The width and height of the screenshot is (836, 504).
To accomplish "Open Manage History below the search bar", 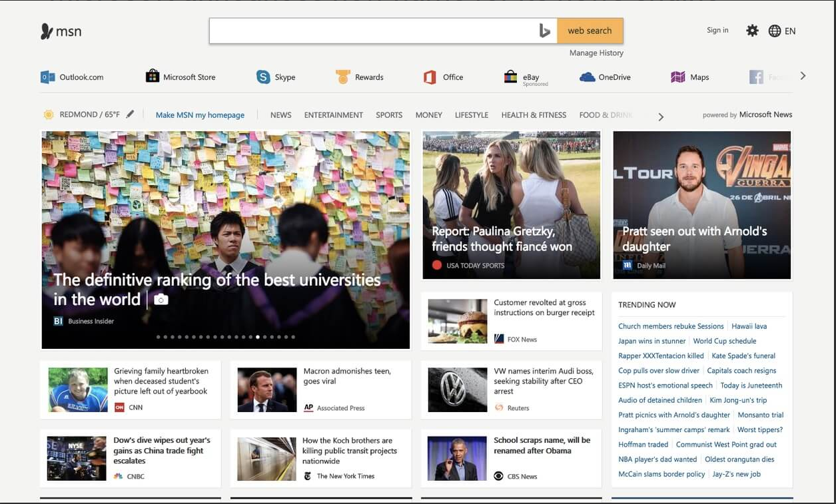I will coord(596,53).
